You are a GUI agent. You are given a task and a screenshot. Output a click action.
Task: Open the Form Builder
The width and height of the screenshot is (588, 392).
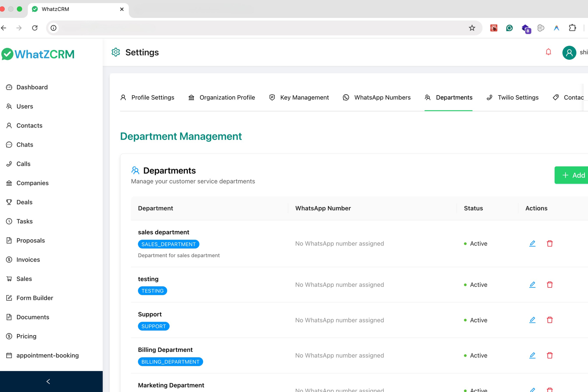tap(35, 298)
